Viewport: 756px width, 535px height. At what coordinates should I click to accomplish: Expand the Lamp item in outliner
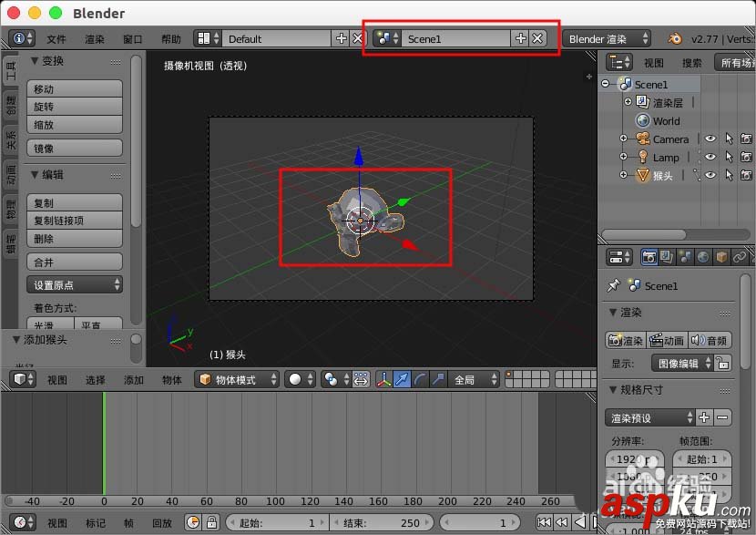coord(623,157)
